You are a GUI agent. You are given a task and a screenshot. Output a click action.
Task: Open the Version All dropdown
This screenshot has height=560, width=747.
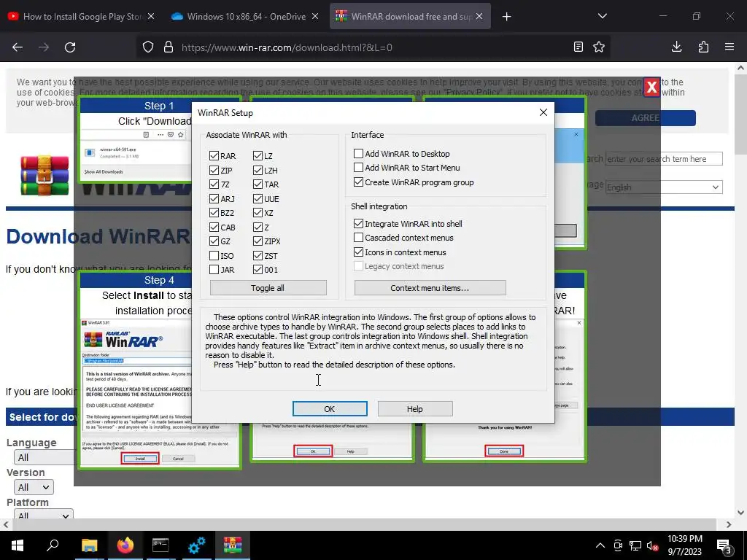(34, 487)
